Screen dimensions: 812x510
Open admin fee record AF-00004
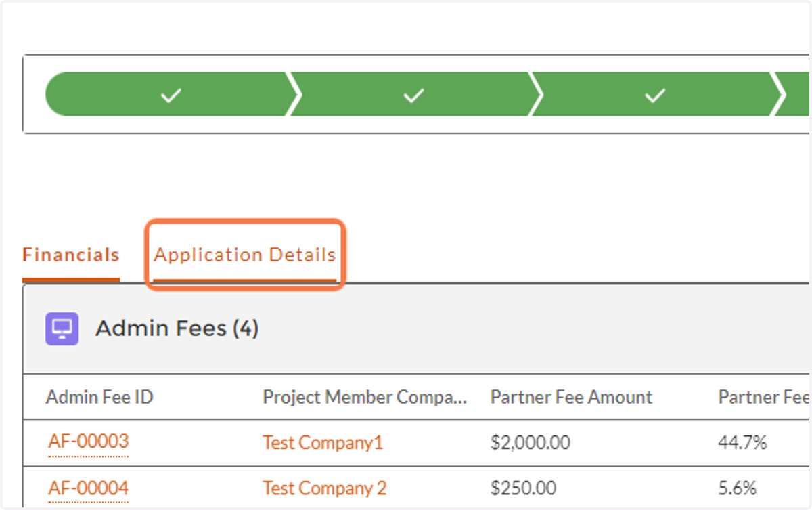tap(88, 488)
